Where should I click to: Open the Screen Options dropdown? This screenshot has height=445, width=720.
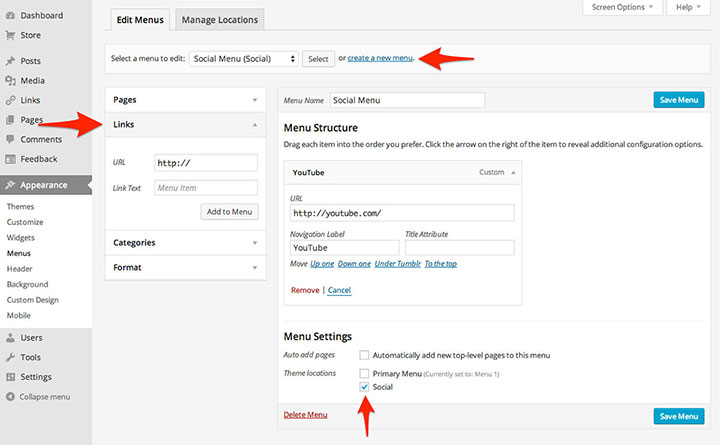pyautogui.click(x=621, y=7)
